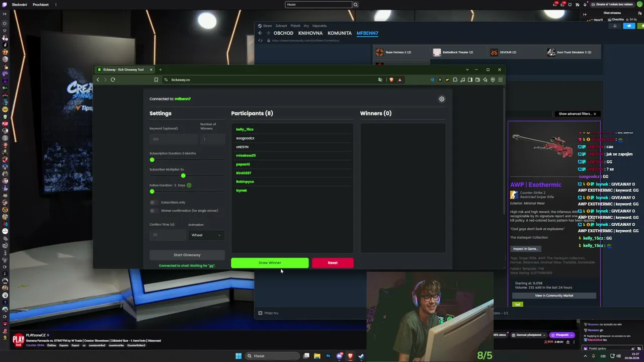Click Follow Duration slider handle
Screen dimensions: 644x362
(x=152, y=192)
